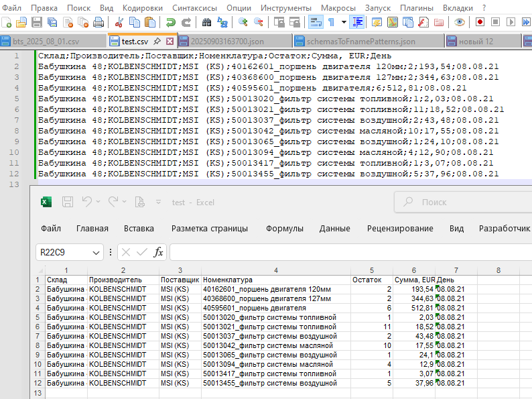Image resolution: width=532 pixels, height=399 pixels.
Task: Expand Customize Quick Access Toolbar in Excel
Action: [159, 202]
